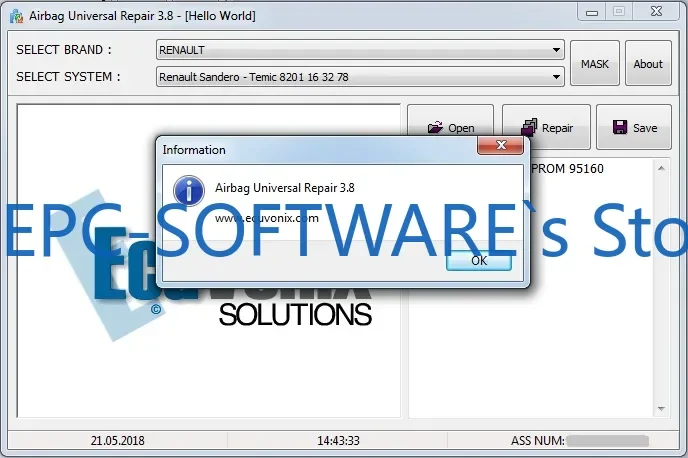Screen dimensions: 688x458
Task: Click the SELECT SYSTEM label
Action: coord(68,77)
